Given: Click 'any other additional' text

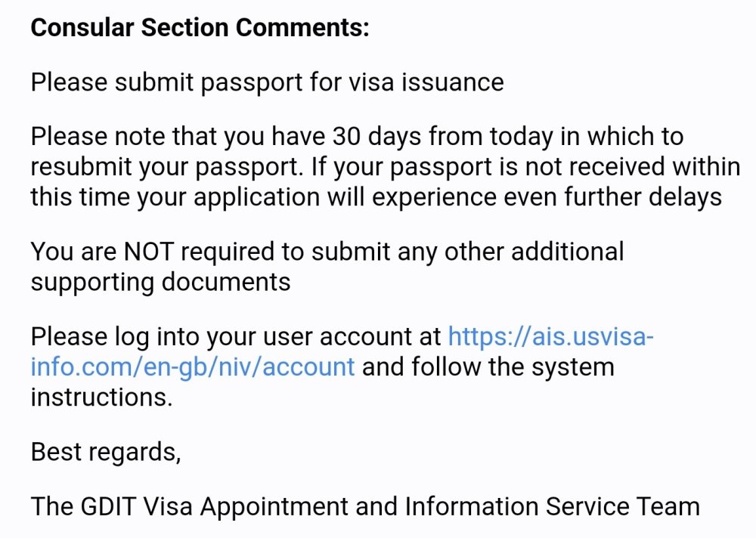Looking at the screenshot, I should coord(510,252).
